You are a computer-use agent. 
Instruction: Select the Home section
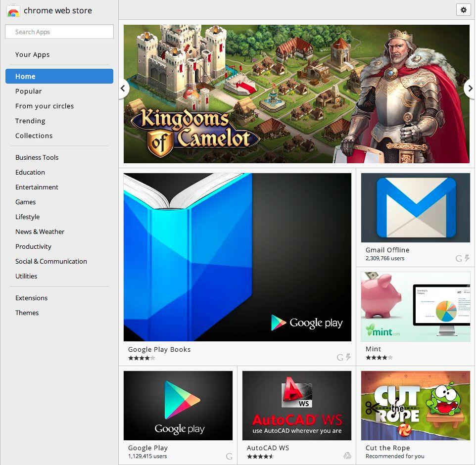(59, 76)
